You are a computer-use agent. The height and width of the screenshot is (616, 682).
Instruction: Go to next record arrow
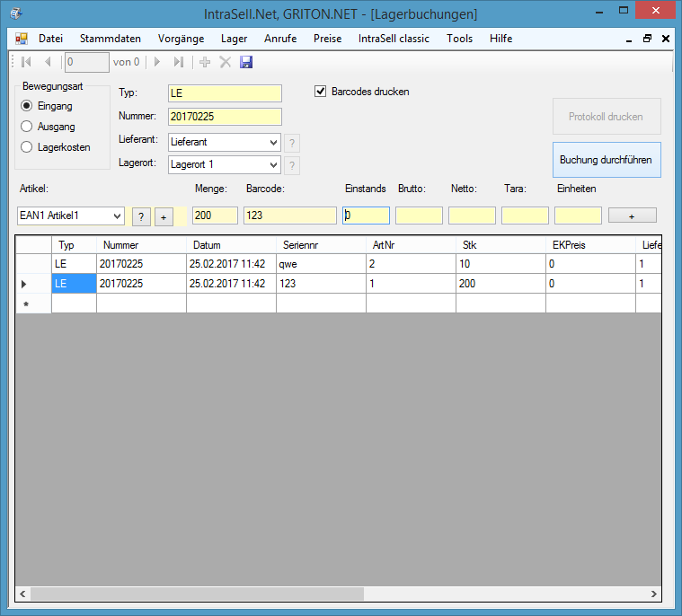(x=157, y=62)
